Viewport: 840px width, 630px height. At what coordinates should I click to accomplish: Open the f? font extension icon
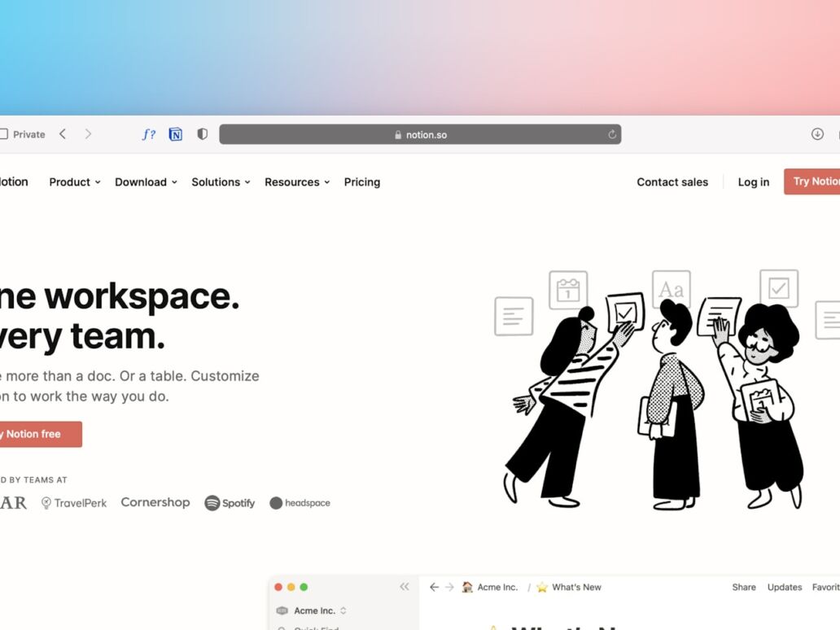click(x=149, y=134)
